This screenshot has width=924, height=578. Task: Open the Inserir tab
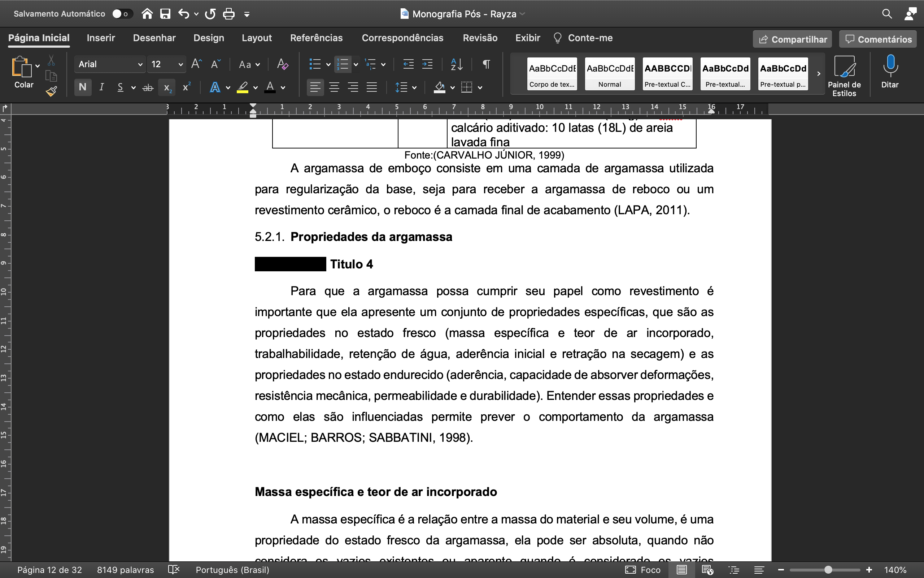[101, 38]
